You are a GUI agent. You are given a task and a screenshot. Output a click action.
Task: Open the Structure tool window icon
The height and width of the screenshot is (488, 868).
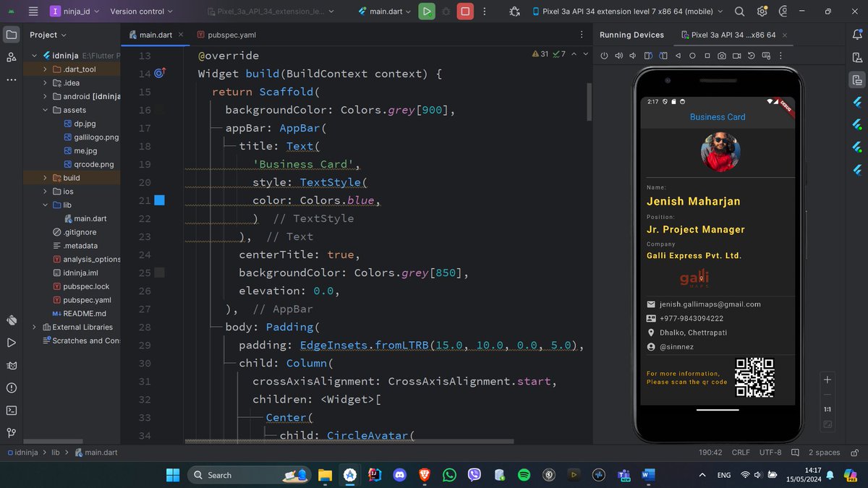[11, 57]
